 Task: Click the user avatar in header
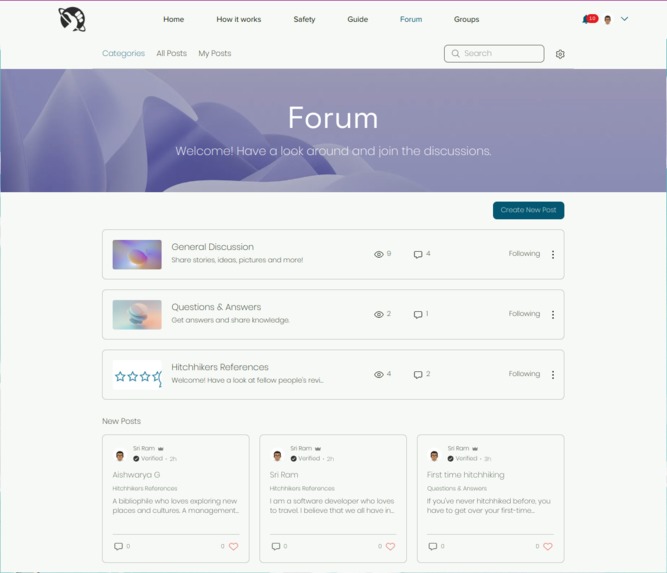607,20
